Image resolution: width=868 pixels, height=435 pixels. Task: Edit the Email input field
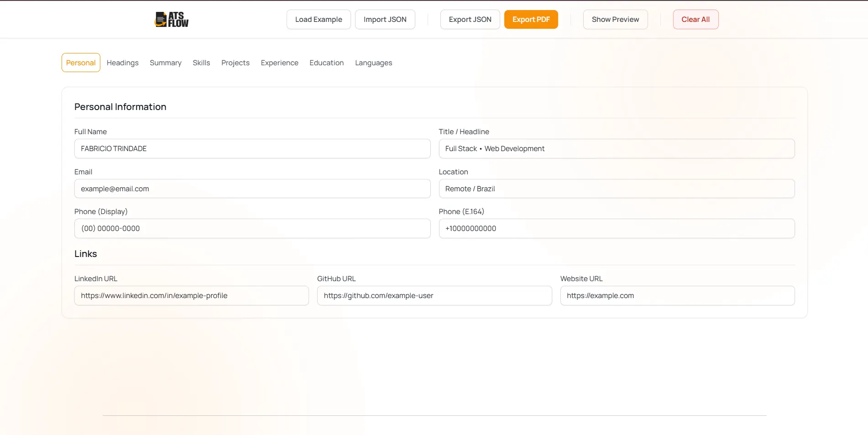pyautogui.click(x=252, y=189)
